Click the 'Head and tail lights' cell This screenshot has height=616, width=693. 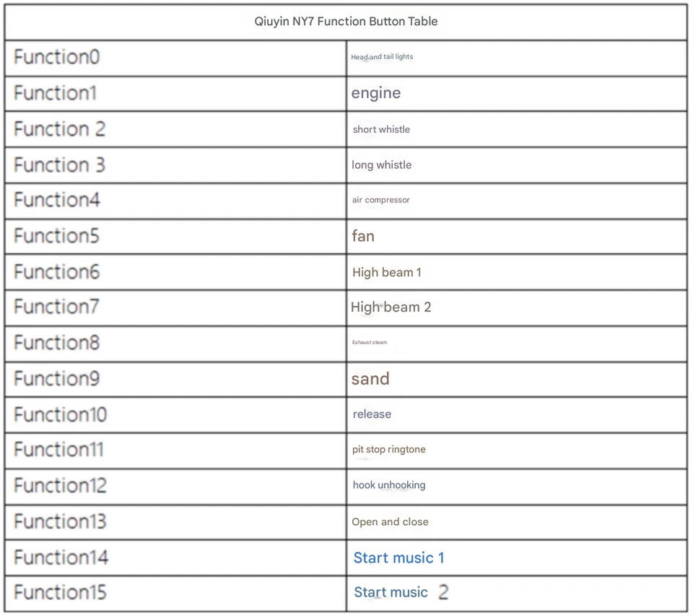click(x=382, y=57)
